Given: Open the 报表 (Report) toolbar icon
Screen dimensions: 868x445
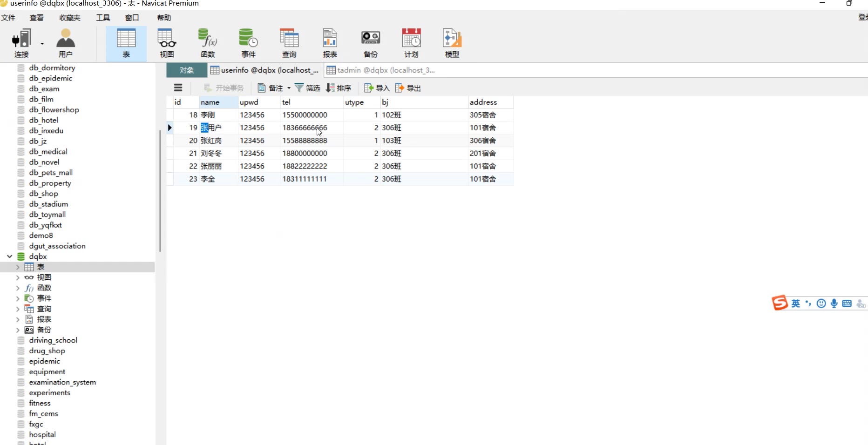Looking at the screenshot, I should coord(330,43).
